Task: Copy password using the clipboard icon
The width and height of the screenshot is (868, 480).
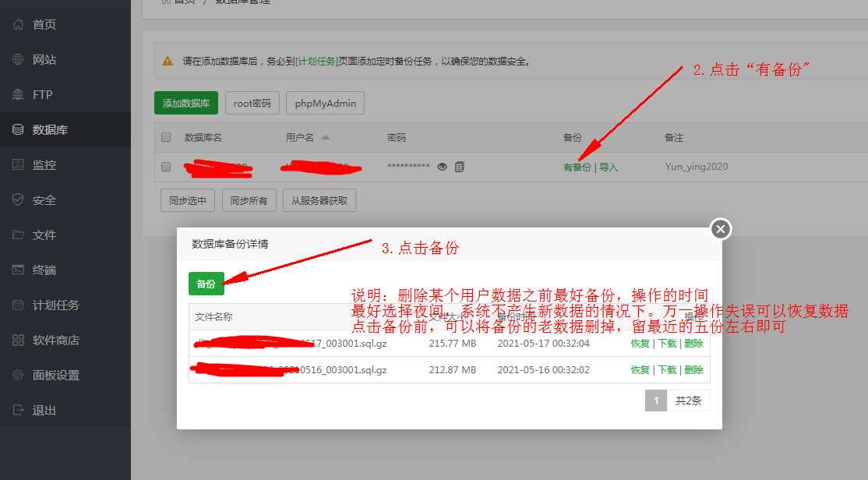Action: click(460, 167)
